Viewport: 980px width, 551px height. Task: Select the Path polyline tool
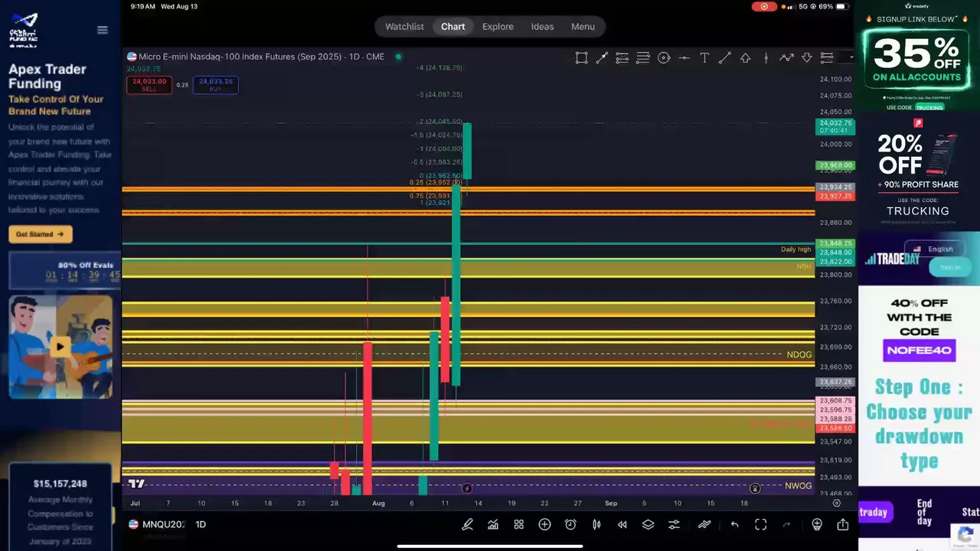pyautogui.click(x=786, y=58)
